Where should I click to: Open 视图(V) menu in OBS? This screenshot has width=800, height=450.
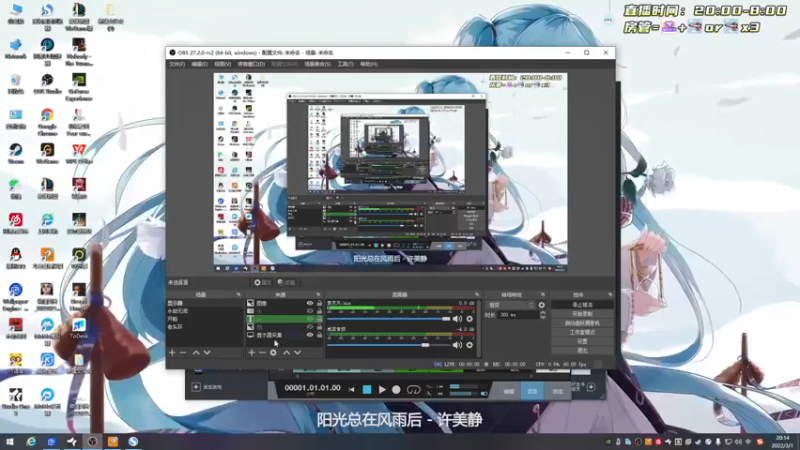click(222, 64)
